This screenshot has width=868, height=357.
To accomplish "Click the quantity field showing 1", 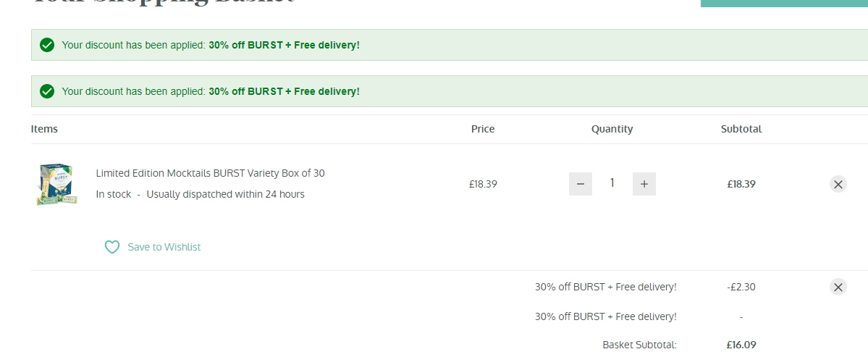I will 612,183.
